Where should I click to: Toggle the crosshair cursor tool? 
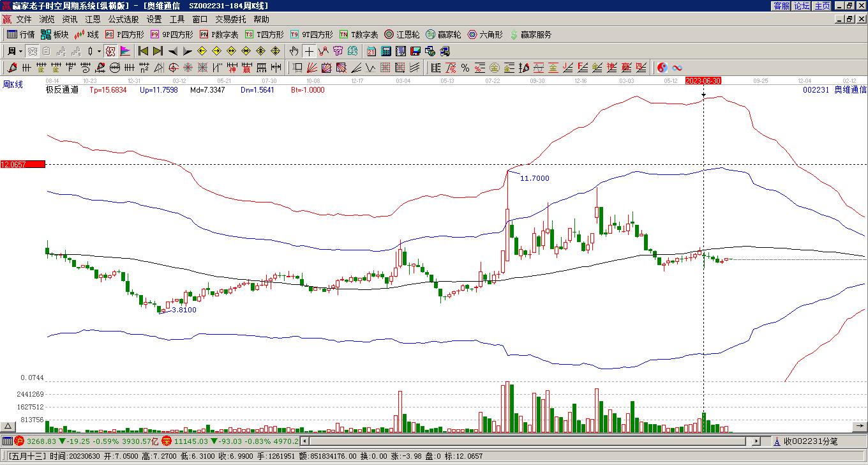[x=309, y=51]
